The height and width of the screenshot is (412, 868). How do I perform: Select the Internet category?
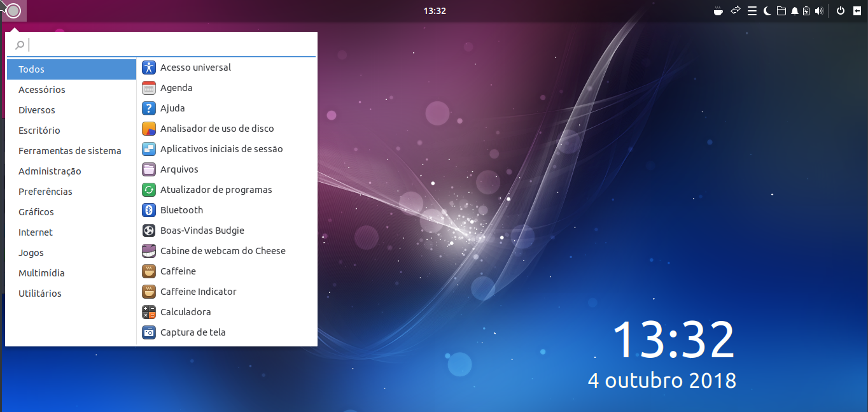72,232
